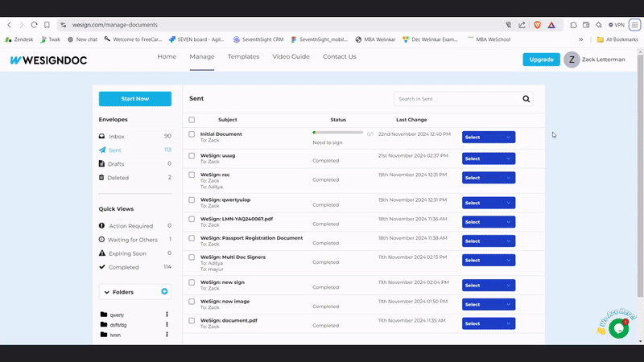644x362 pixels.
Task: Select the checkbox for WeSign: qwertyuiop
Action: (192, 200)
